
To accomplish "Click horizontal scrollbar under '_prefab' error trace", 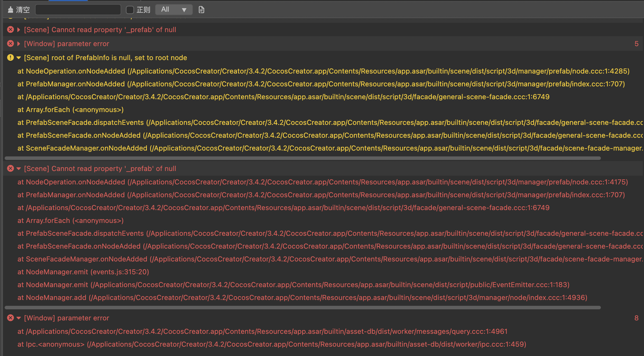I will pyautogui.click(x=302, y=308).
